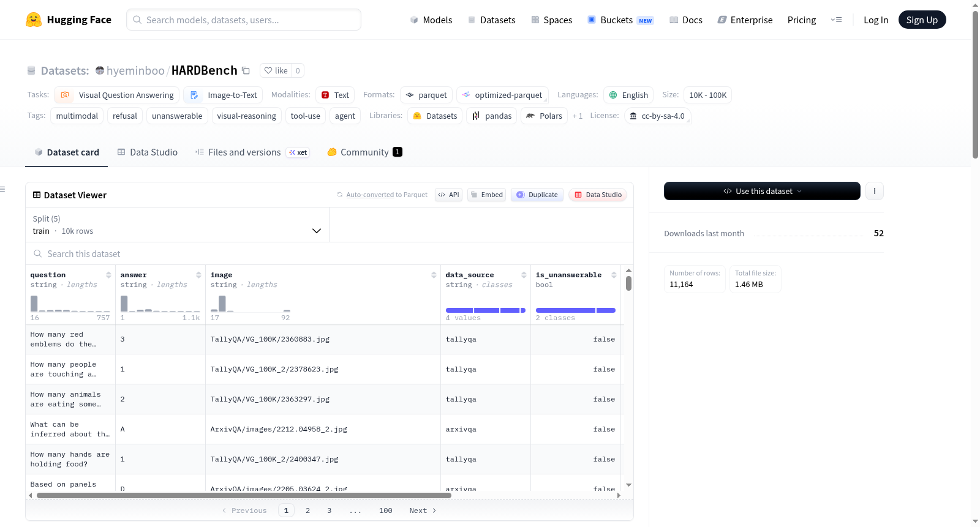Image resolution: width=980 pixels, height=527 pixels.
Task: Open Datasets in the top navigation
Action: pyautogui.click(x=491, y=20)
